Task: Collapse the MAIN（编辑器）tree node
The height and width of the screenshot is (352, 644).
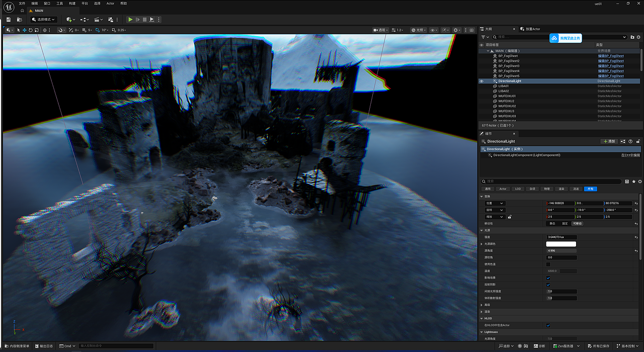Action: pos(488,51)
